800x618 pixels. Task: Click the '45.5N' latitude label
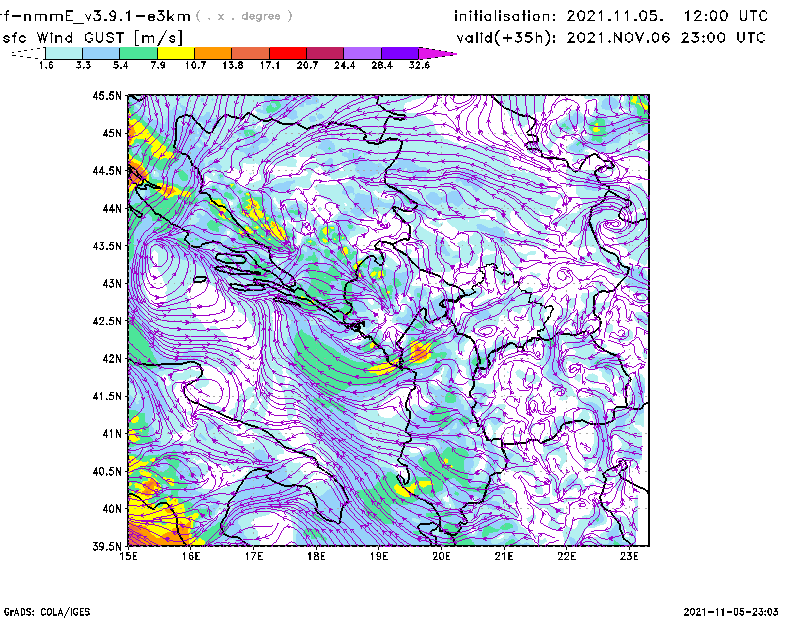point(107,95)
